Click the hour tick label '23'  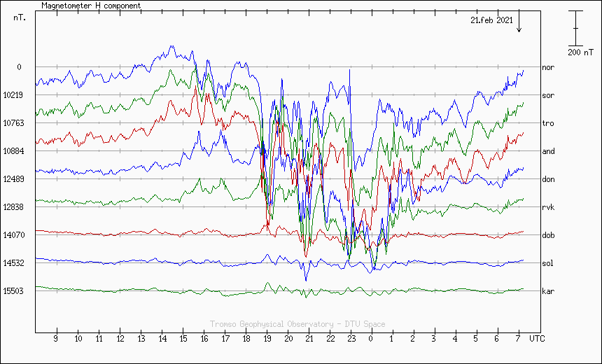pos(351,339)
